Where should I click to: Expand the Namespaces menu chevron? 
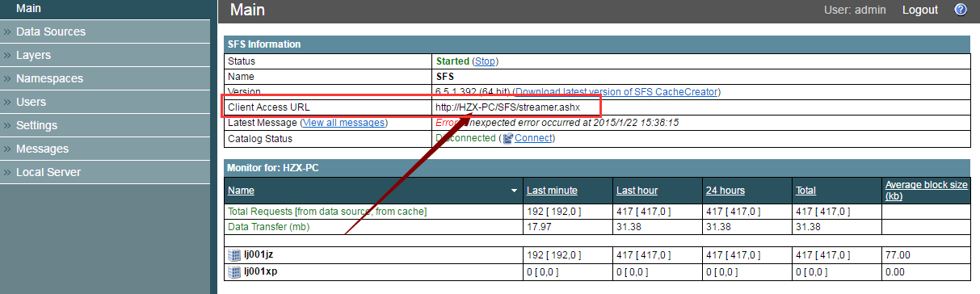tap(6, 79)
